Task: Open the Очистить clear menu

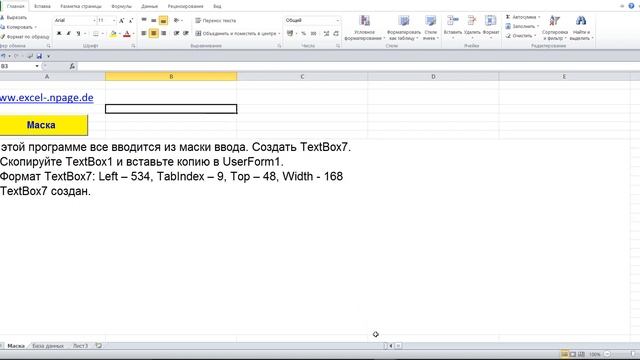Action: coord(520,36)
